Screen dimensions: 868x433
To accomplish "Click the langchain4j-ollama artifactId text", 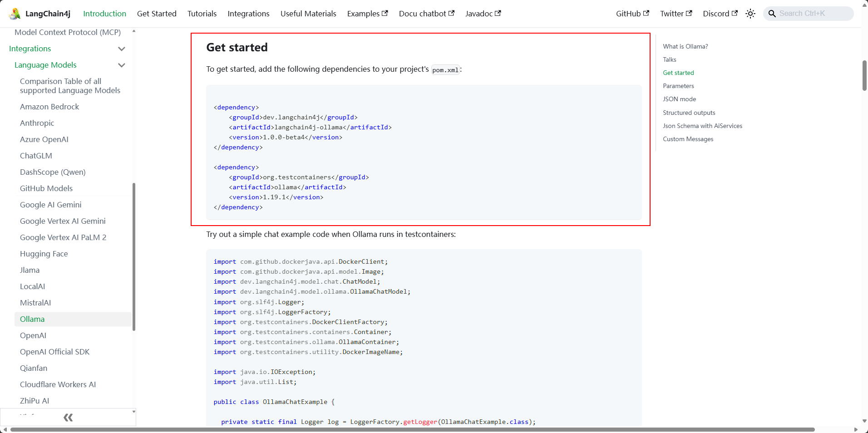I will click(x=308, y=127).
